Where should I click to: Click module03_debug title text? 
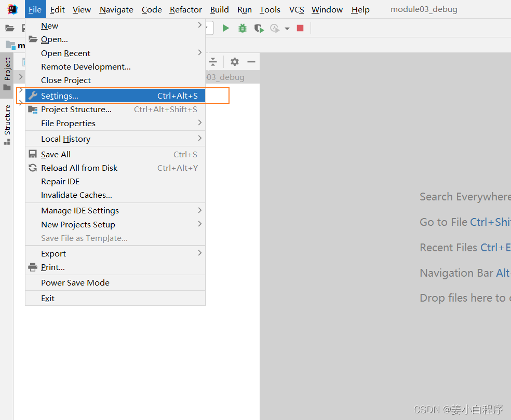tap(424, 9)
